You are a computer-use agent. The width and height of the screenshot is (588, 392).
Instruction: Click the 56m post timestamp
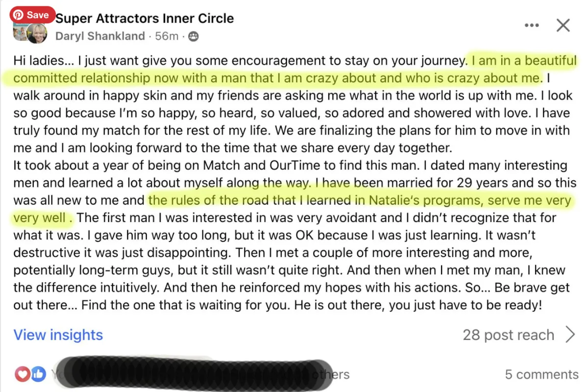(167, 36)
